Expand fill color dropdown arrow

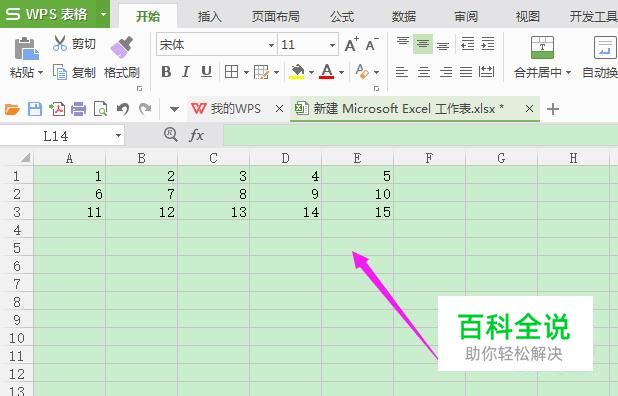(311, 73)
